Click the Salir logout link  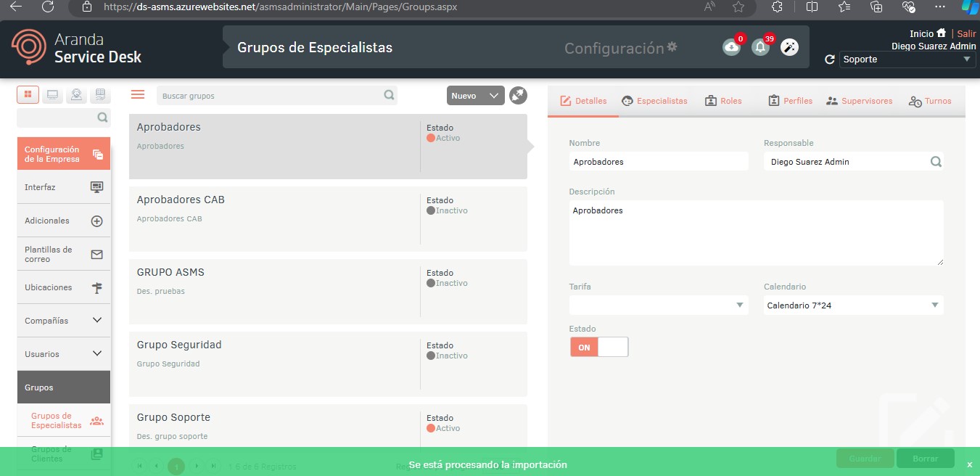click(x=966, y=33)
